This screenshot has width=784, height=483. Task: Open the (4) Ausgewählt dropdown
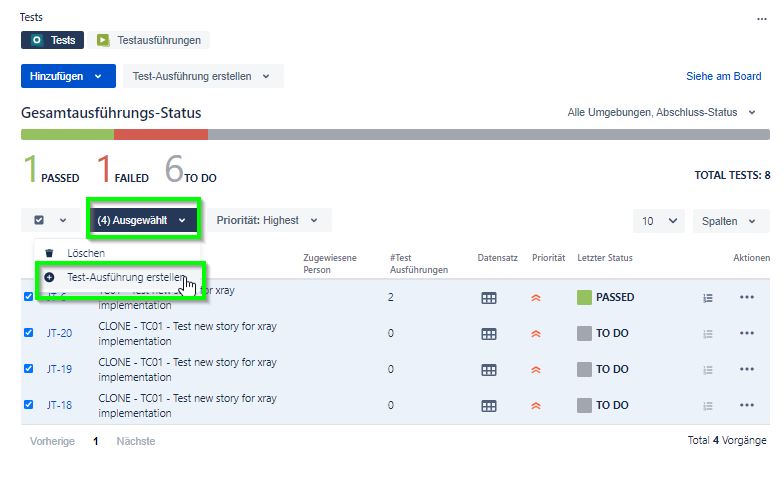coord(142,220)
